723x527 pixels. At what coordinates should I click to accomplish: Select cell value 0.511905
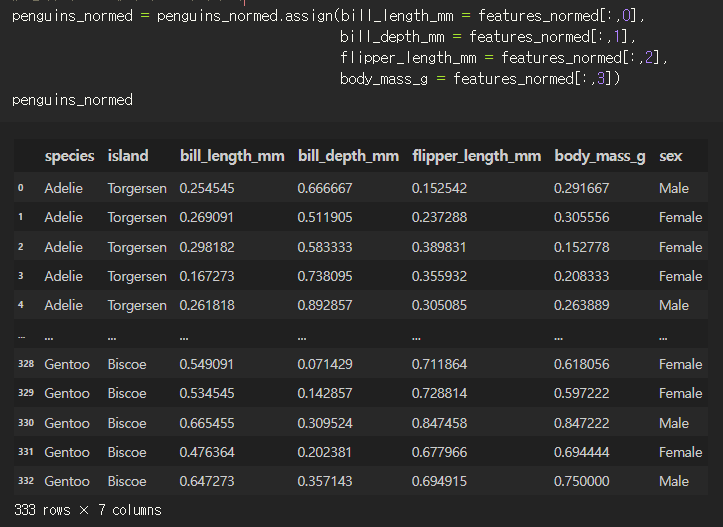pyautogui.click(x=325, y=217)
